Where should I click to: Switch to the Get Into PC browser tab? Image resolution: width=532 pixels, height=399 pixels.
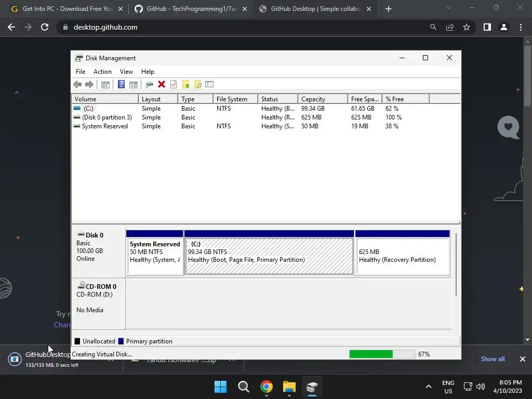[x=67, y=9]
